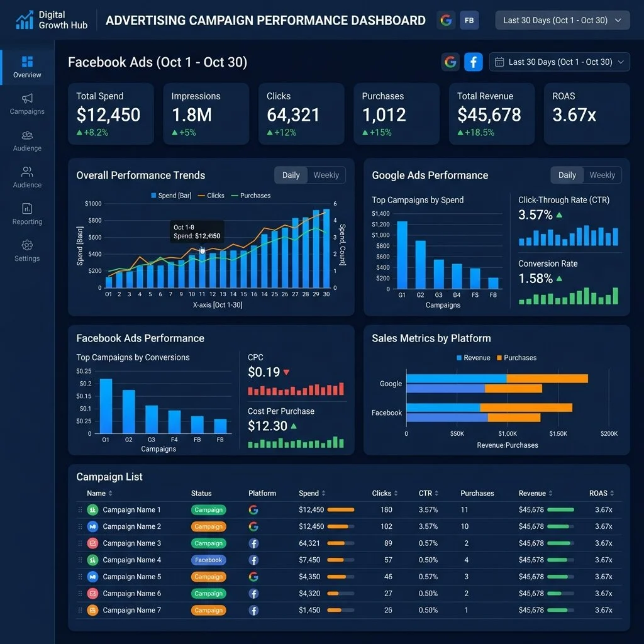This screenshot has height=644, width=644.
Task: Toggle the Clicks legend in performance chart
Action: point(211,196)
